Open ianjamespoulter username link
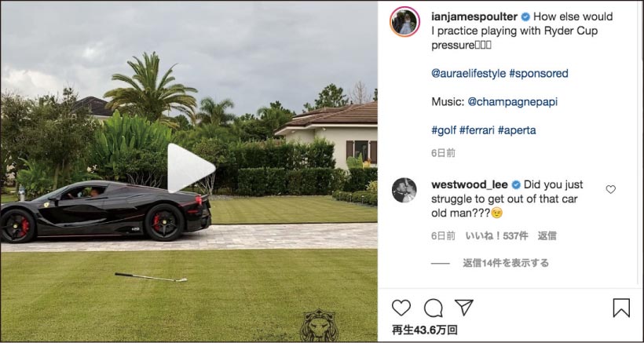 point(474,16)
